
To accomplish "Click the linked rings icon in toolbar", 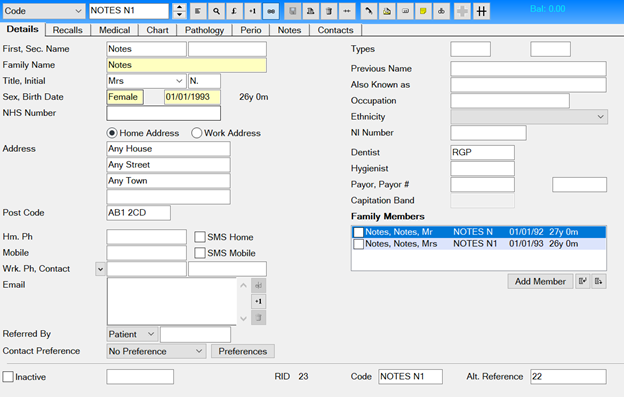I will 441,11.
